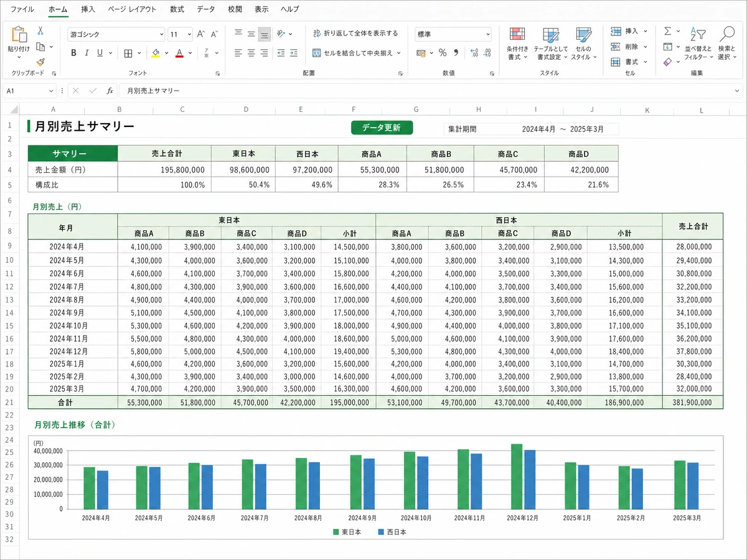Apply comma style number format

coord(456,53)
